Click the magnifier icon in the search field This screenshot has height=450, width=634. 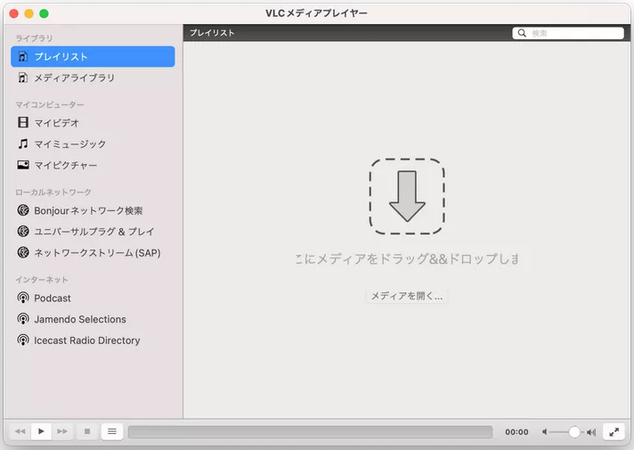[522, 33]
